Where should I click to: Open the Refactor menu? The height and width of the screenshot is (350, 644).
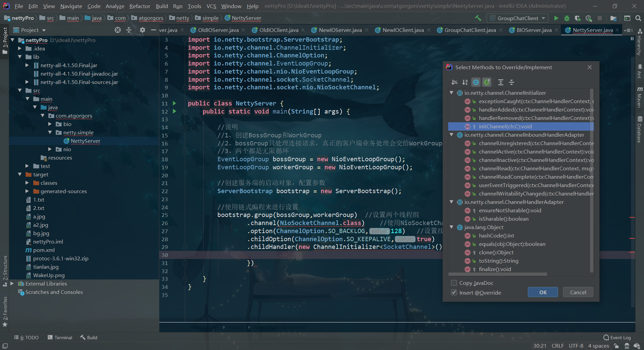(140, 6)
